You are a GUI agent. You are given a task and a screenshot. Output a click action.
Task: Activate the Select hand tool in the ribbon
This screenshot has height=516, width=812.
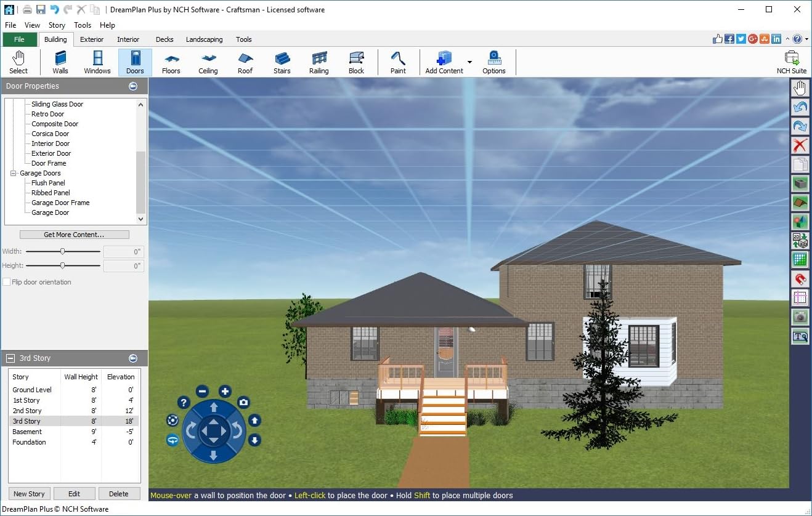click(x=18, y=62)
